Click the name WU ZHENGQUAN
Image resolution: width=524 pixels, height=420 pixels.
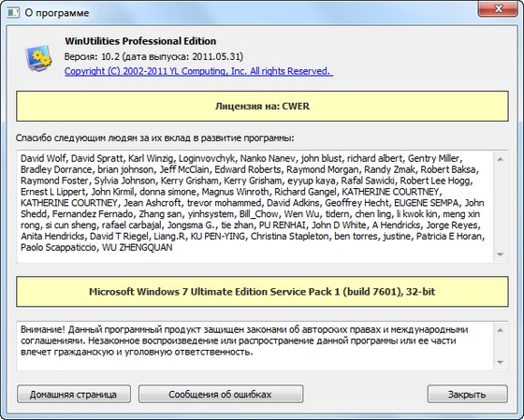(x=138, y=248)
